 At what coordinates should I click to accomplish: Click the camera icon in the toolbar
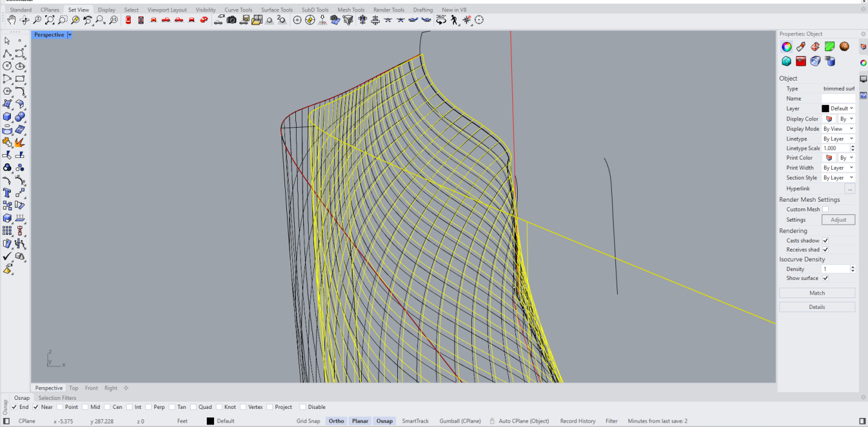pos(231,20)
